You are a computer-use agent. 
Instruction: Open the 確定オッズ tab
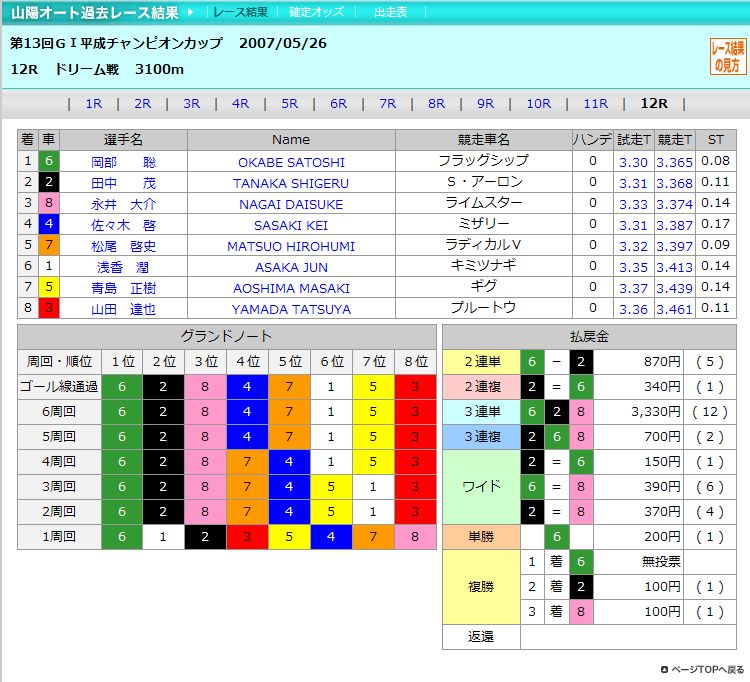(317, 12)
